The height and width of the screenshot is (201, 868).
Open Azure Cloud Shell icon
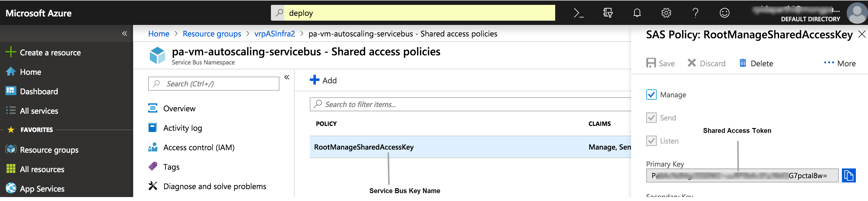579,13
